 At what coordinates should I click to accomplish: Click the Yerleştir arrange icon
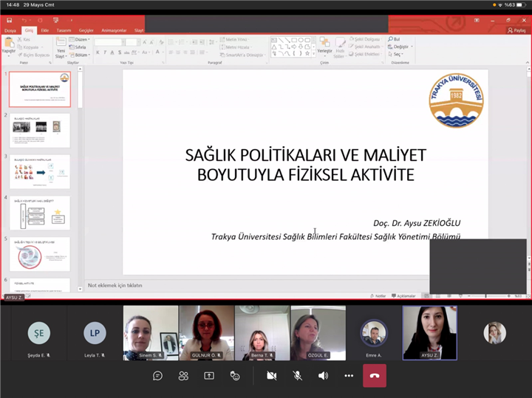(x=324, y=42)
